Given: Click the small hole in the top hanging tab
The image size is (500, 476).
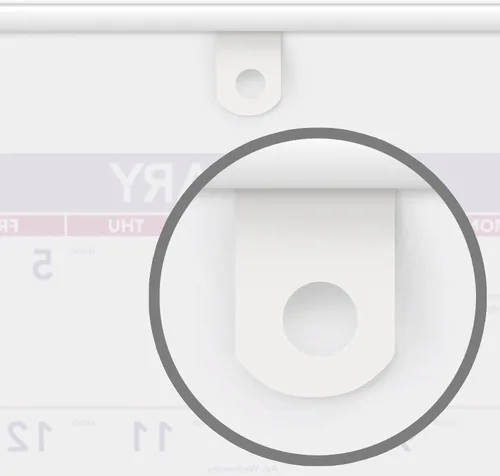Looking at the screenshot, I should click(x=250, y=84).
